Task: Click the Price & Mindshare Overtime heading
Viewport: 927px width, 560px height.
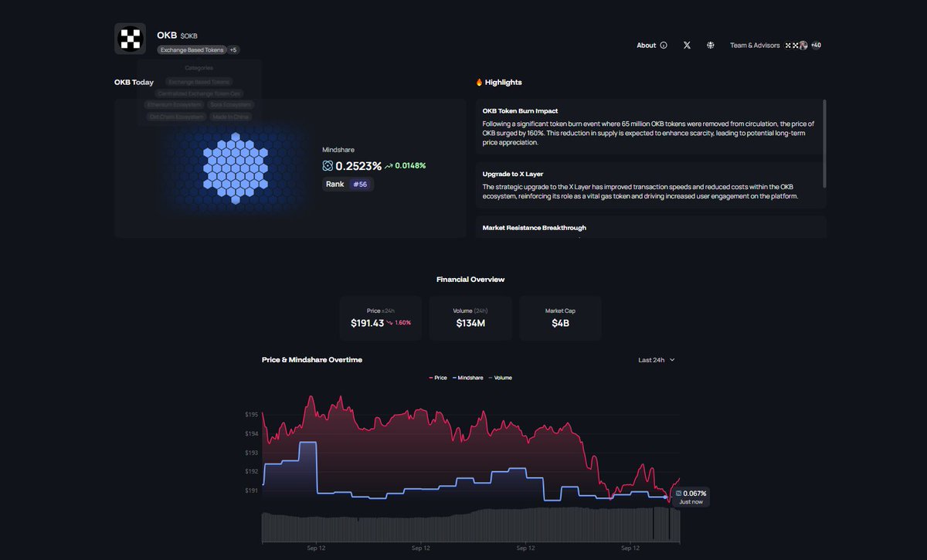Action: point(312,360)
